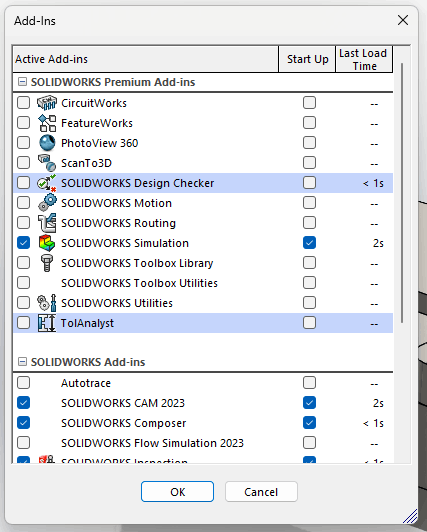
Task: Click the PhotoView 360 sphere icon
Action: (47, 143)
